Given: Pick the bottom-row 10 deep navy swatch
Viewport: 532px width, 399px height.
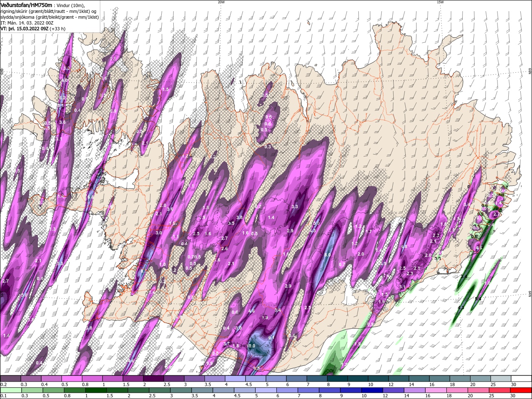Looking at the screenshot, I should click(372, 390).
